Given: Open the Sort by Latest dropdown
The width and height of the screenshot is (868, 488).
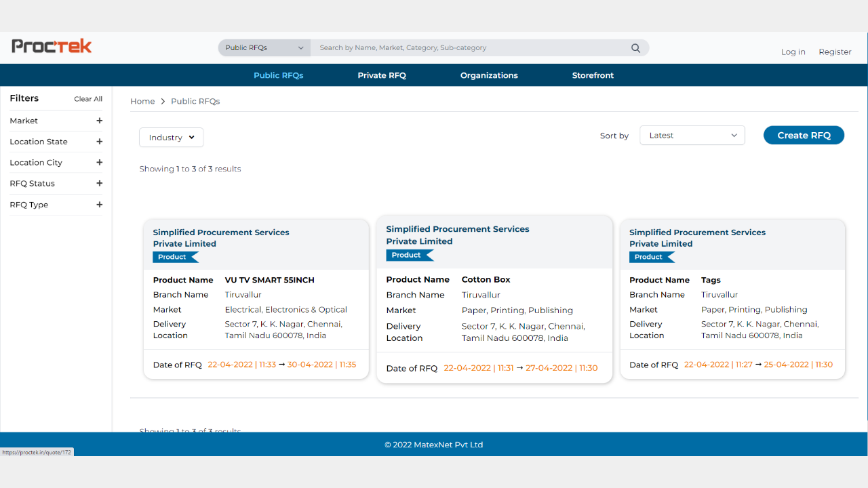Looking at the screenshot, I should (x=692, y=136).
